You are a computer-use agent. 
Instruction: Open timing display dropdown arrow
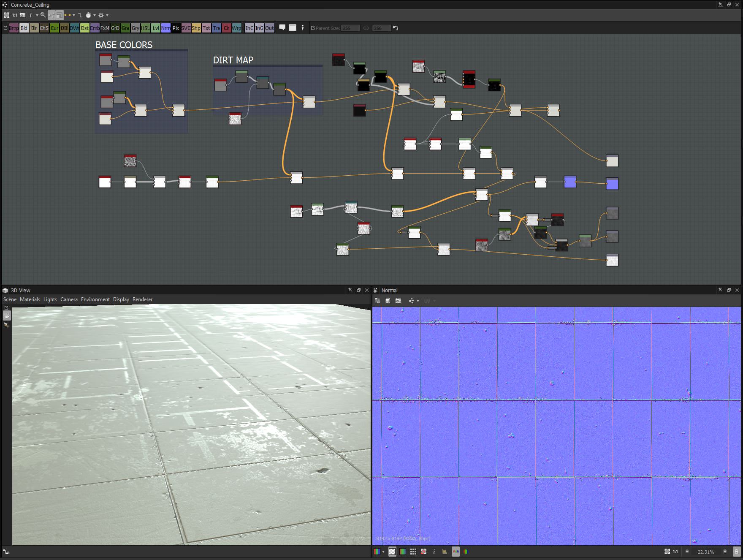pos(94,15)
